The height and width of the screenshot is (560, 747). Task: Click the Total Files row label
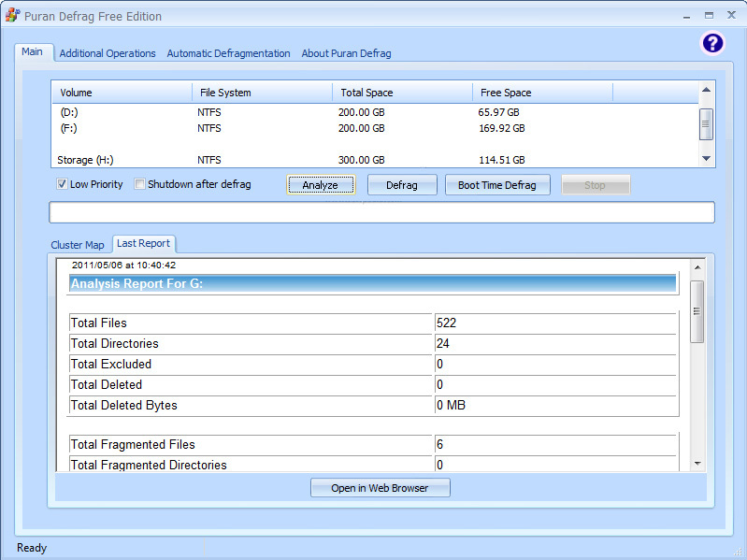click(98, 323)
